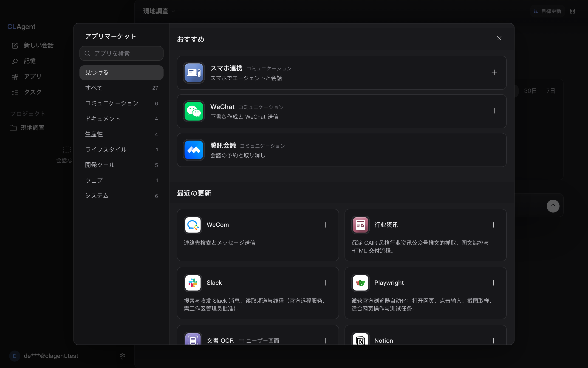Add WeChat using its plus icon
588x368 pixels.
[x=494, y=111]
